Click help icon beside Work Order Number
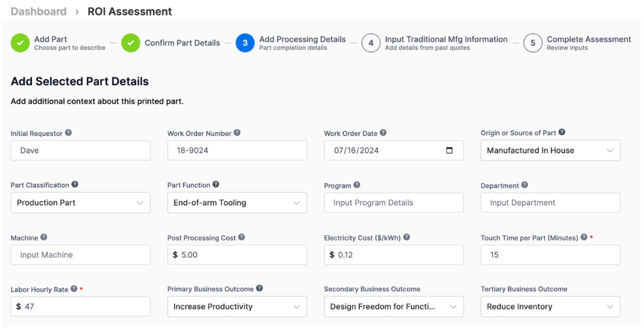644x329 pixels. pos(237,133)
